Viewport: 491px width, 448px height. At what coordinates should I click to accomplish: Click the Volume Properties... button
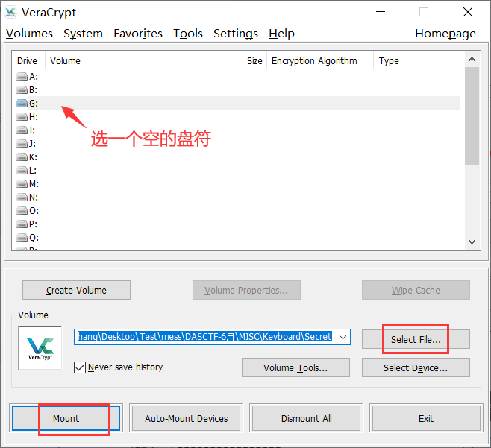(246, 290)
